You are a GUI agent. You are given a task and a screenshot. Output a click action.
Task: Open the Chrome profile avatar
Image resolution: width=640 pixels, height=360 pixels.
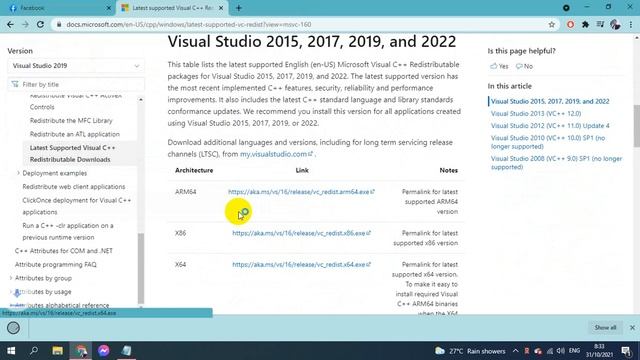tap(615, 24)
